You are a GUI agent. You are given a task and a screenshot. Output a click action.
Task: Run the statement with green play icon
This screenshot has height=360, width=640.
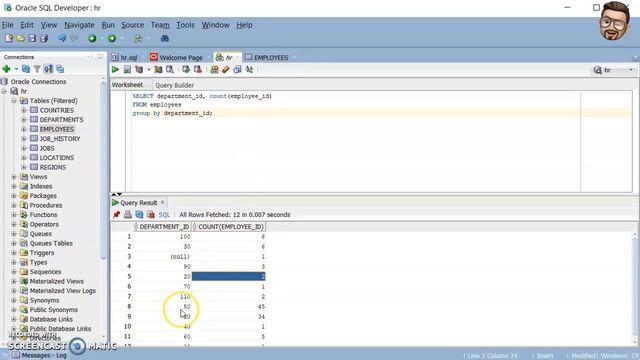click(x=116, y=69)
